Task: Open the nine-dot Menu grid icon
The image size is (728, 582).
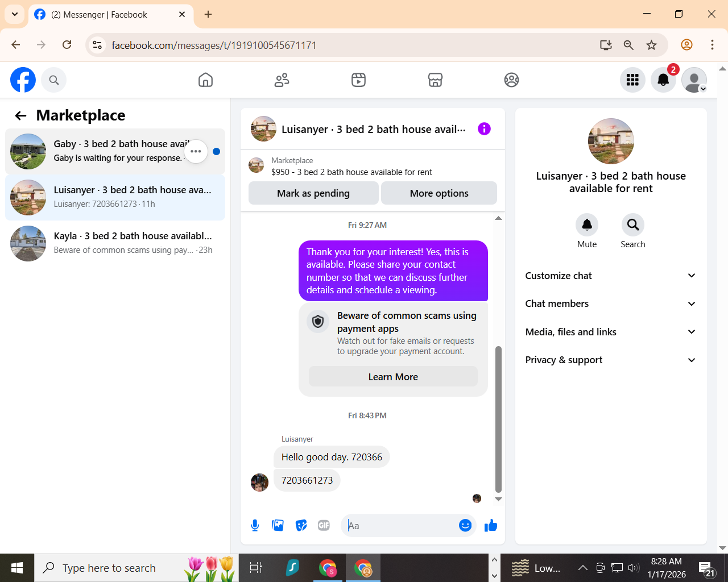Action: tap(632, 80)
